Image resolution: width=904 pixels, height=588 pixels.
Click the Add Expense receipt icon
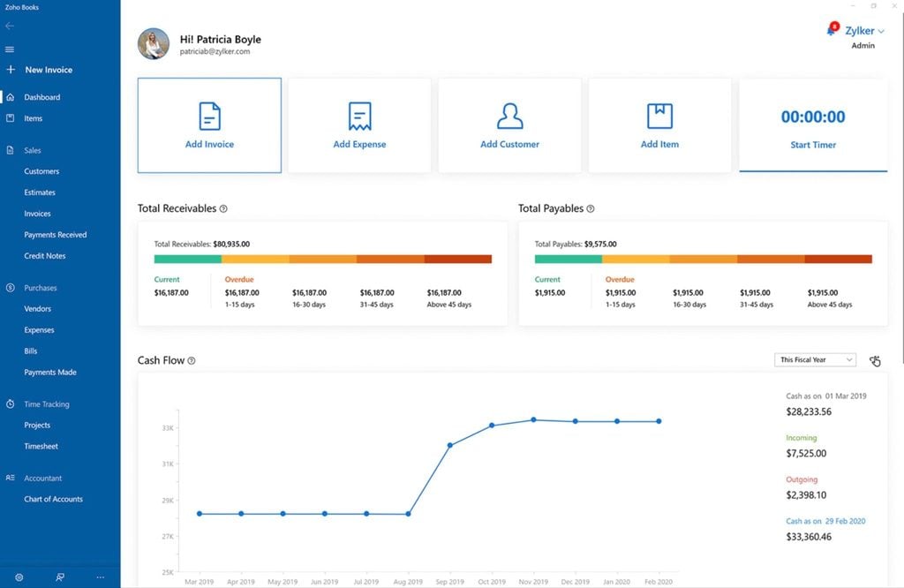[x=360, y=116]
